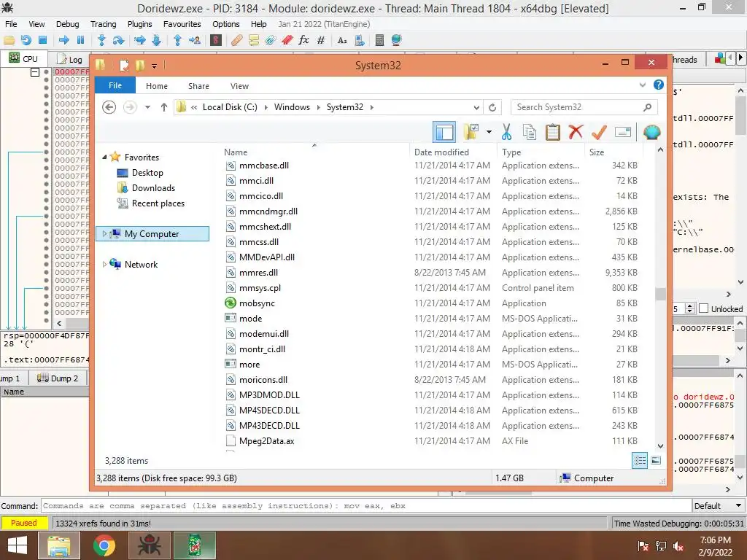747x560 pixels.
Task: Refresh the System32 folder view
Action: [x=492, y=108]
